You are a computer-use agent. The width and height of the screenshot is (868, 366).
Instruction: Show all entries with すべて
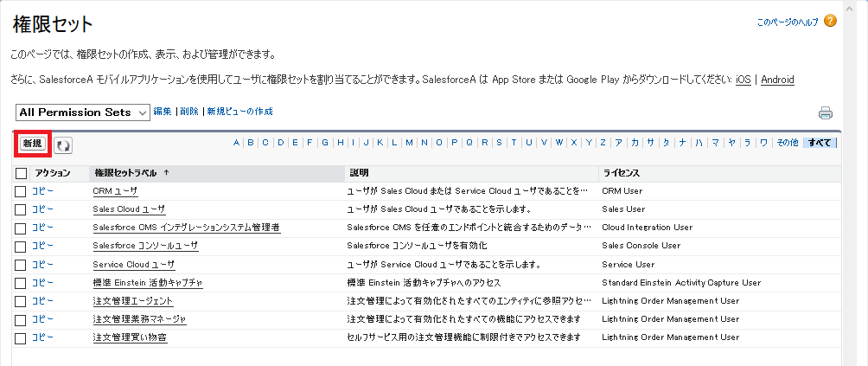820,142
